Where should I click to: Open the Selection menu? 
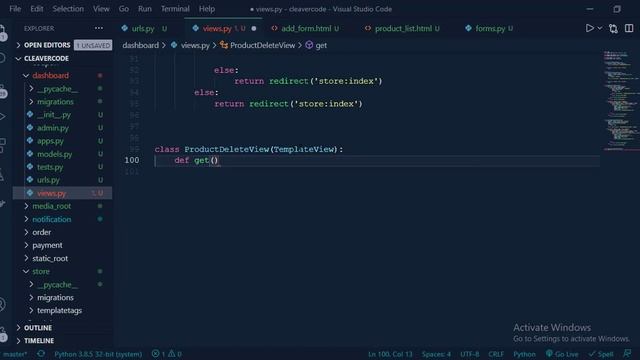coord(68,9)
